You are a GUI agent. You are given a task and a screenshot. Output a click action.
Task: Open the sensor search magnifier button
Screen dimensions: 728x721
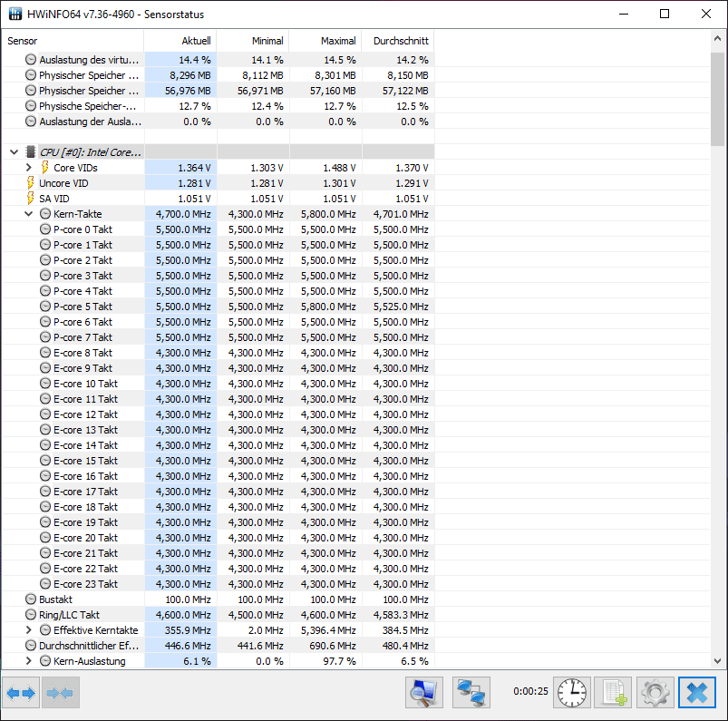pos(424,693)
